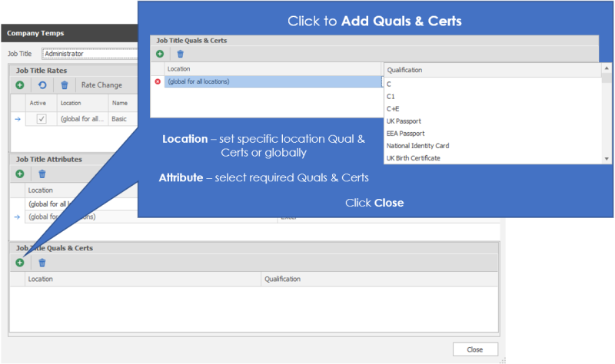The image size is (615, 364).
Task: Click trash icon in bottom Quals & Certs panel
Action: point(42,263)
